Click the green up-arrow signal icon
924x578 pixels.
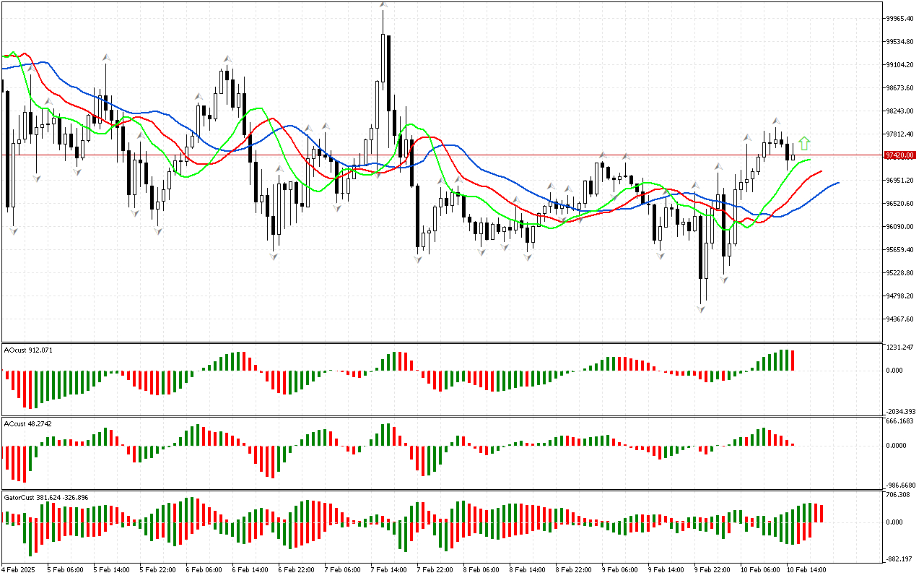[x=805, y=143]
